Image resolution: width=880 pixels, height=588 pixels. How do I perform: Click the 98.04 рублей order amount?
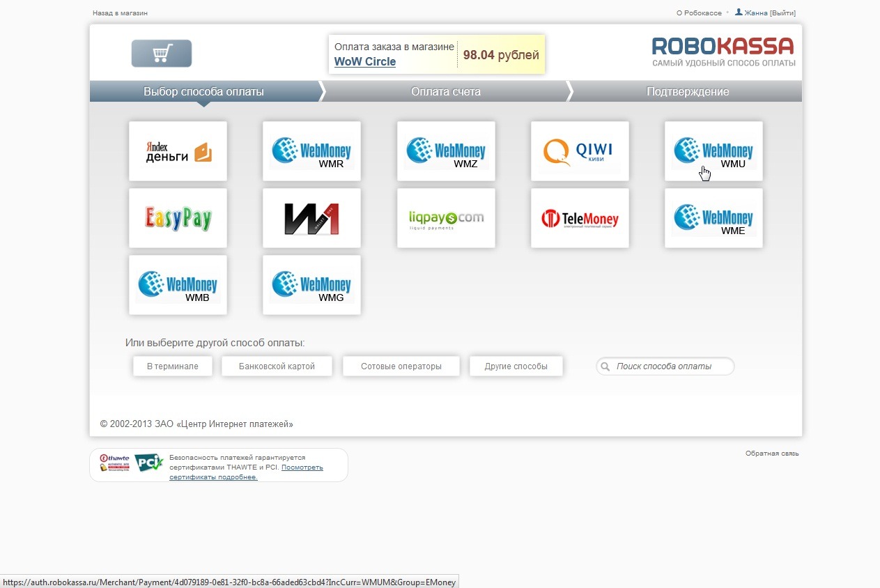501,55
